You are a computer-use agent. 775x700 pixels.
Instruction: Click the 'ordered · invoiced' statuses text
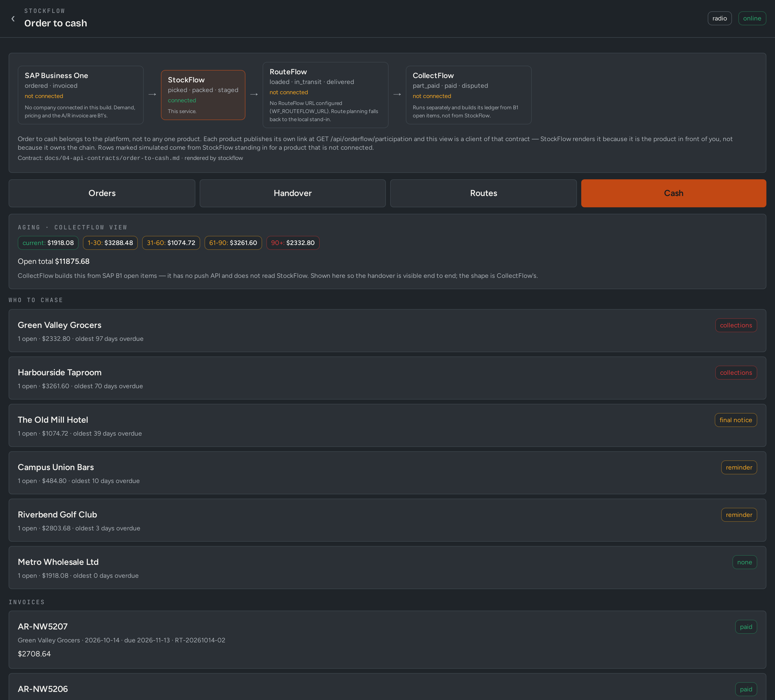click(51, 86)
